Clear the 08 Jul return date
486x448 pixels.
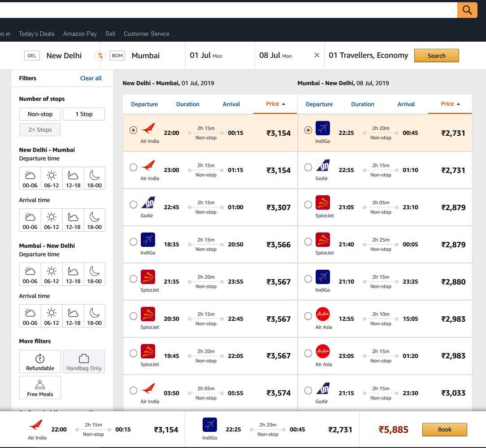pos(317,56)
